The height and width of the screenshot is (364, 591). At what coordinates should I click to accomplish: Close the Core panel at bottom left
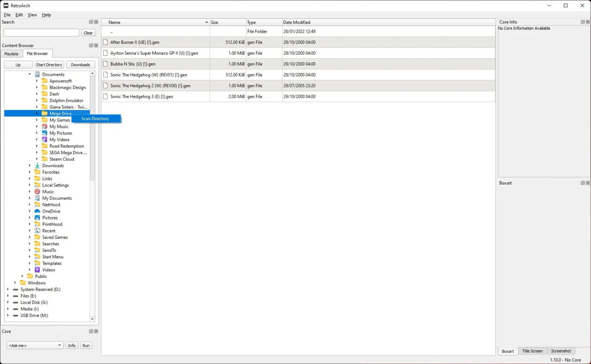tap(96, 331)
